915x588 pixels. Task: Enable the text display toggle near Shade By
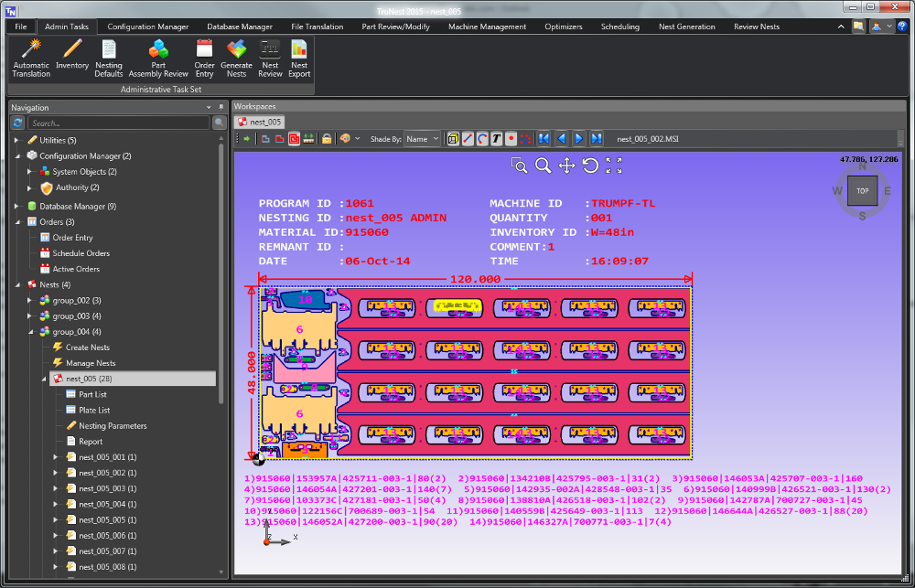(x=496, y=138)
